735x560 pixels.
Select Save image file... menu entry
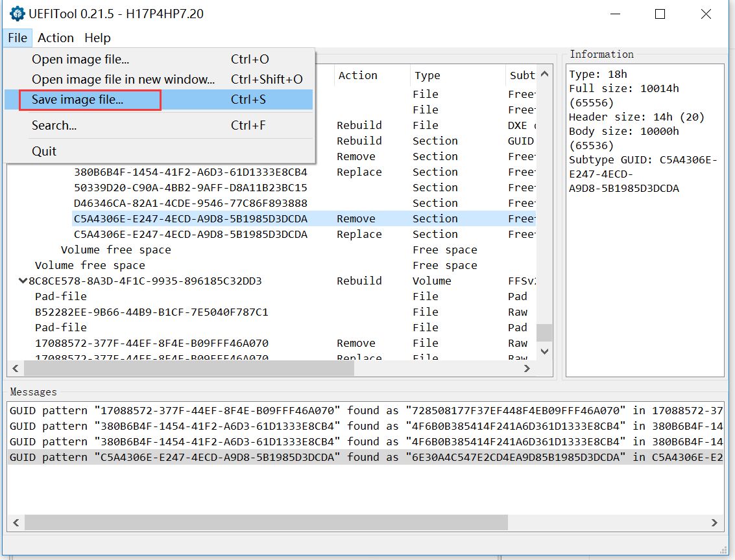click(x=158, y=100)
